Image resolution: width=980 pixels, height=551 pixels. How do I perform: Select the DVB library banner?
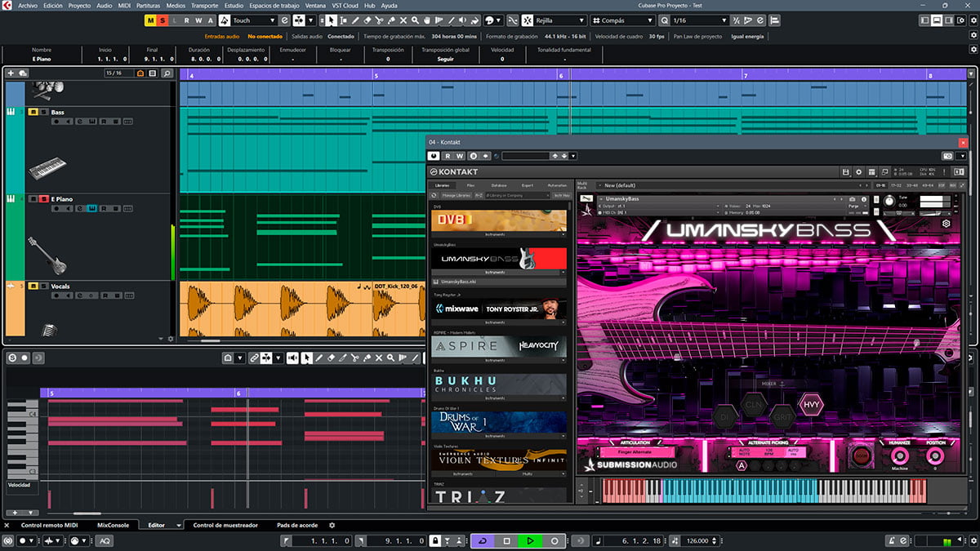click(499, 220)
